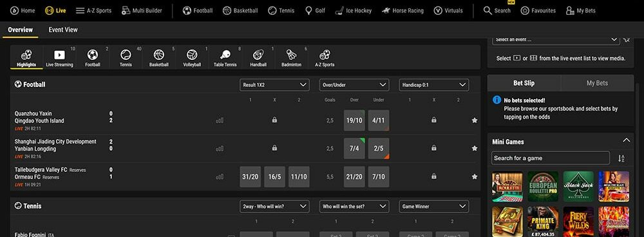Screen dimensions: 644x237
Task: Open Football Over/Under market dropdown
Action: coord(354,84)
